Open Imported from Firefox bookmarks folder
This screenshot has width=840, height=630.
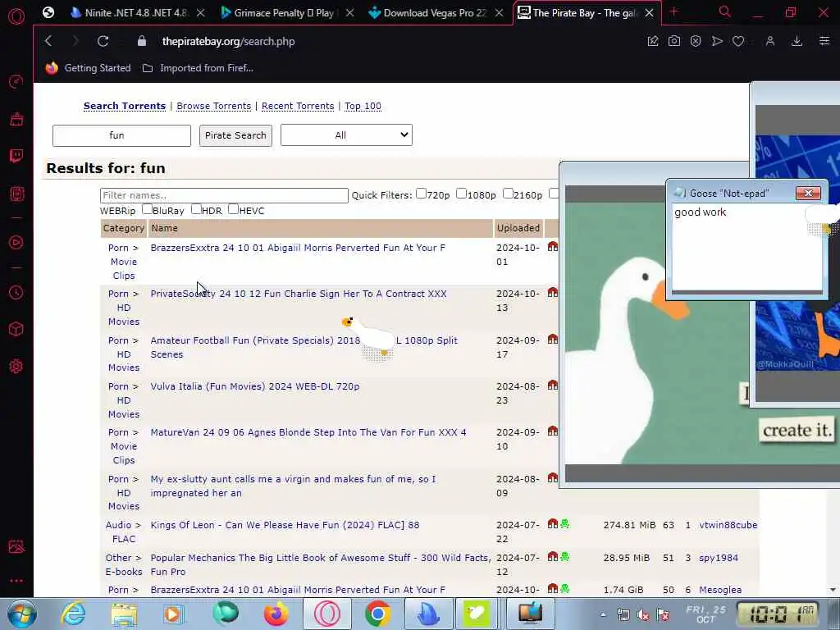tap(199, 68)
